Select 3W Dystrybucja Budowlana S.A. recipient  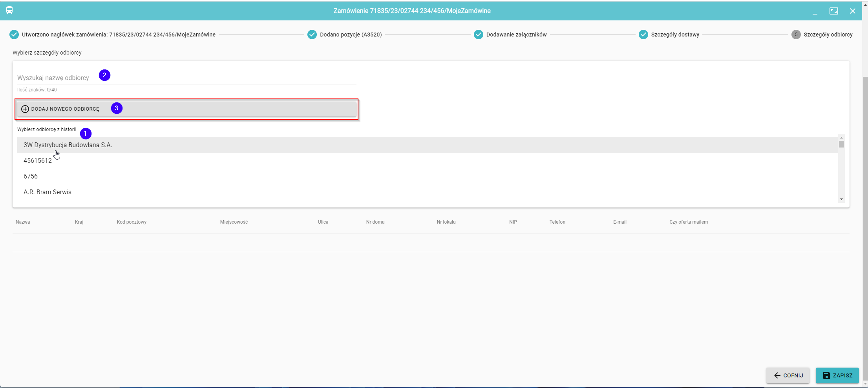pos(68,145)
